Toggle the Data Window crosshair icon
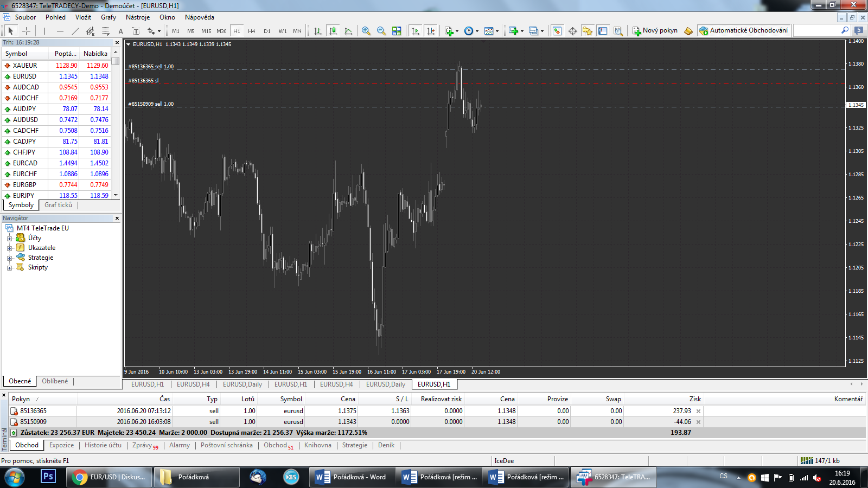This screenshot has height=488, width=868. (572, 31)
